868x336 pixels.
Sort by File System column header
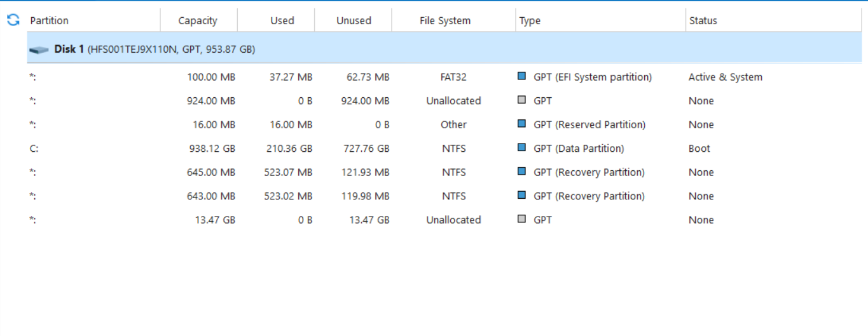[x=445, y=20]
